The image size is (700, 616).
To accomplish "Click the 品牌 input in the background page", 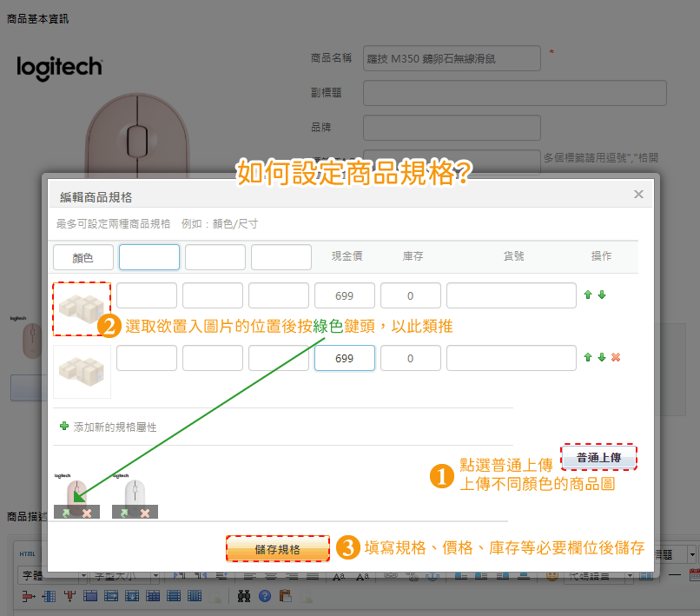I will (x=452, y=128).
